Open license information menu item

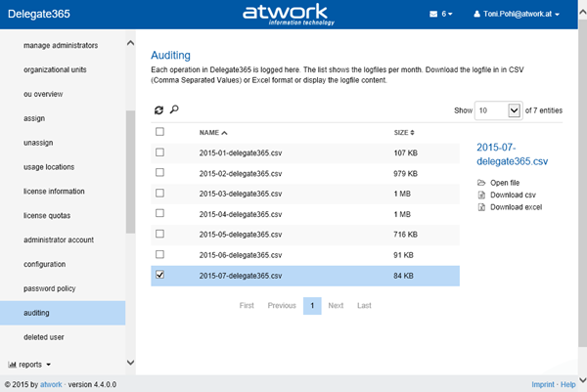click(x=54, y=192)
